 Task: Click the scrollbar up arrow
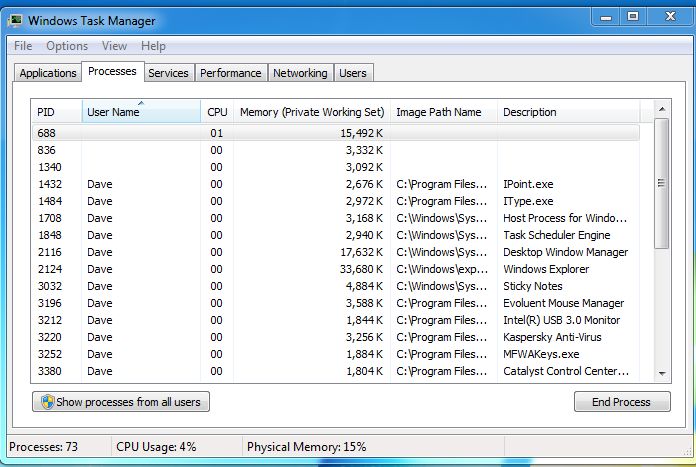(x=662, y=109)
